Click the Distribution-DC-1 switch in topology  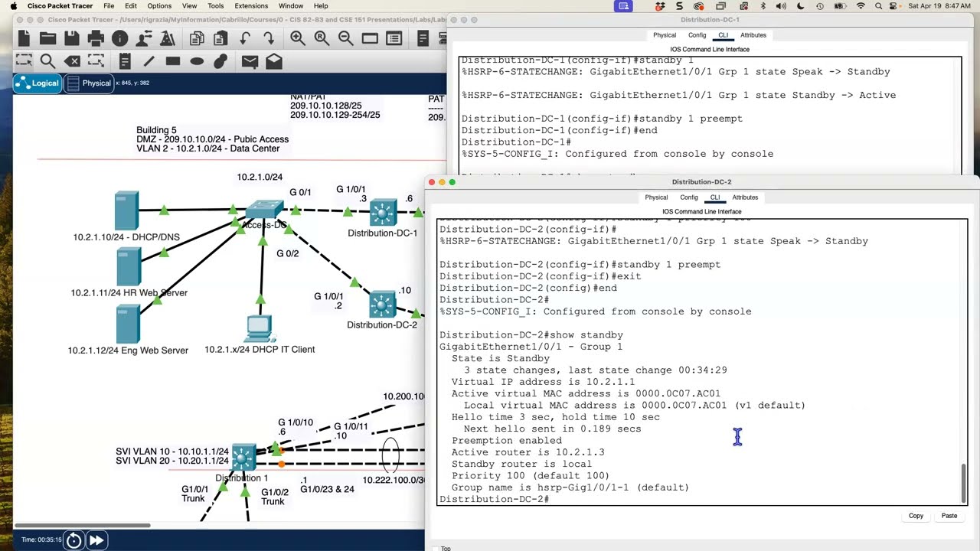pos(383,212)
